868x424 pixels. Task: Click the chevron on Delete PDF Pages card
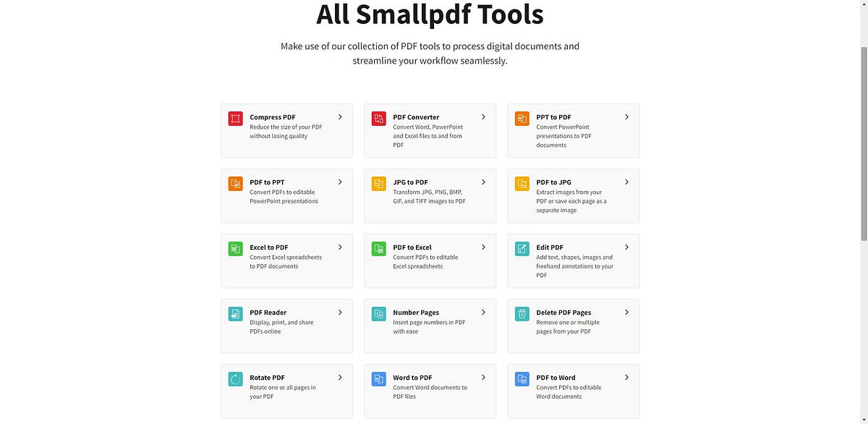pyautogui.click(x=627, y=312)
